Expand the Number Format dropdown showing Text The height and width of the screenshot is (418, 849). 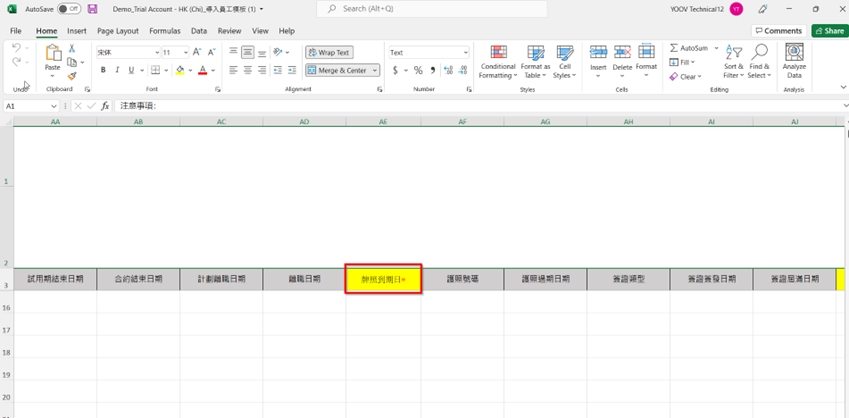(x=465, y=52)
